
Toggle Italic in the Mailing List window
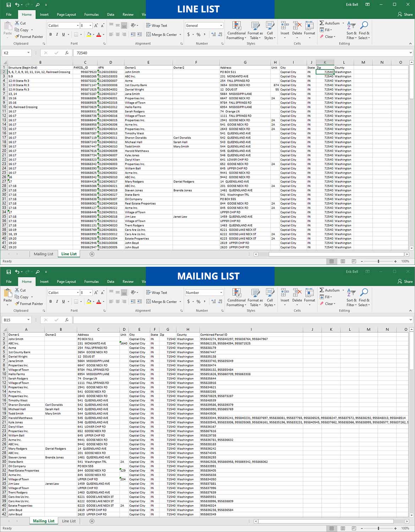tap(57, 301)
